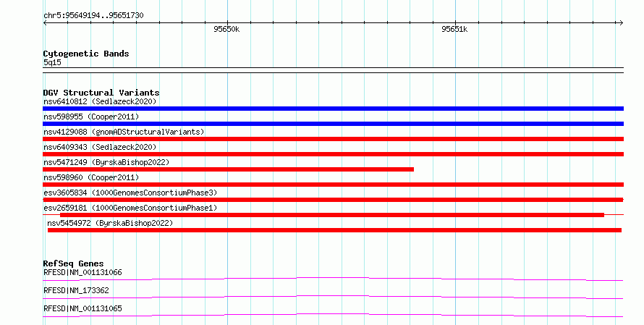Select the Cytogenetic Bands track title
The image size is (644, 325).
pos(86,54)
